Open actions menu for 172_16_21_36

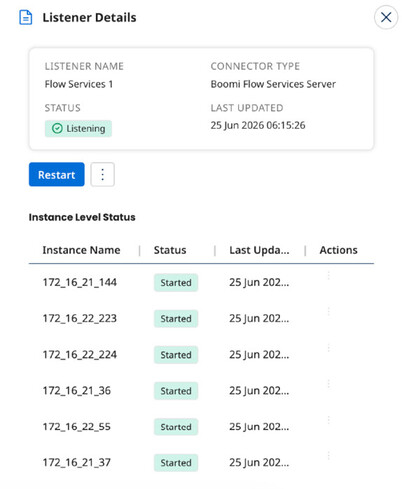[x=329, y=384]
